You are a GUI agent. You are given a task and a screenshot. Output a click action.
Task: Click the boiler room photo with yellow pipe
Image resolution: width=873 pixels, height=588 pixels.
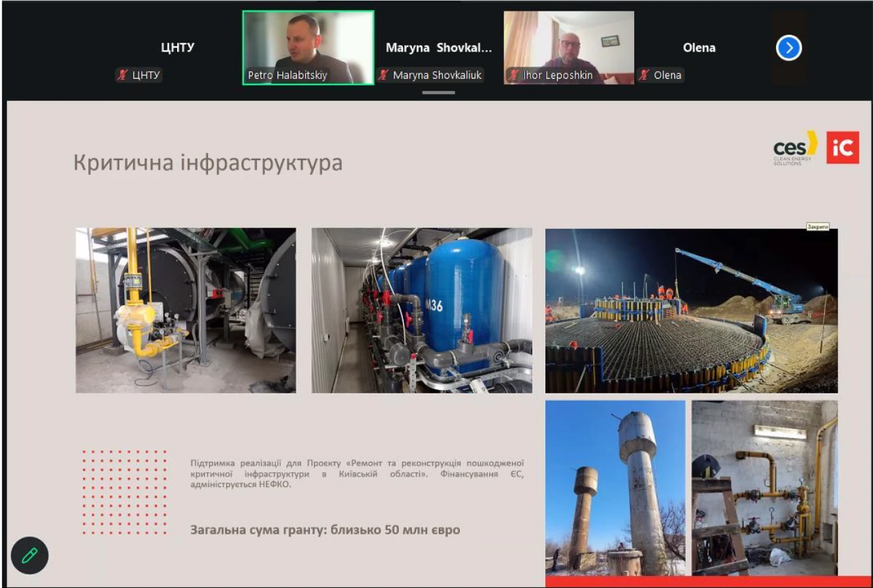tap(186, 310)
